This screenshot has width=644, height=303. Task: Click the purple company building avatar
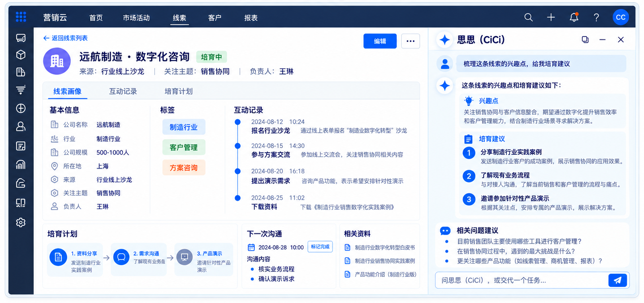point(57,61)
